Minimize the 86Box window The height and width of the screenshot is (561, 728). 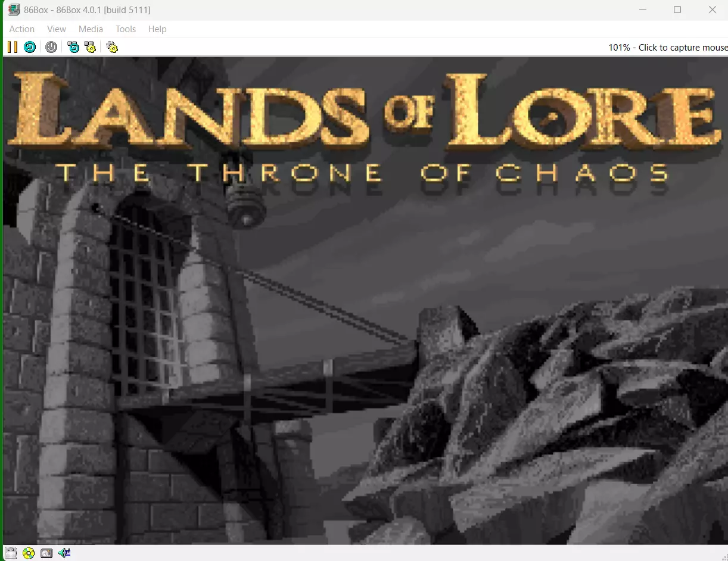coord(643,10)
